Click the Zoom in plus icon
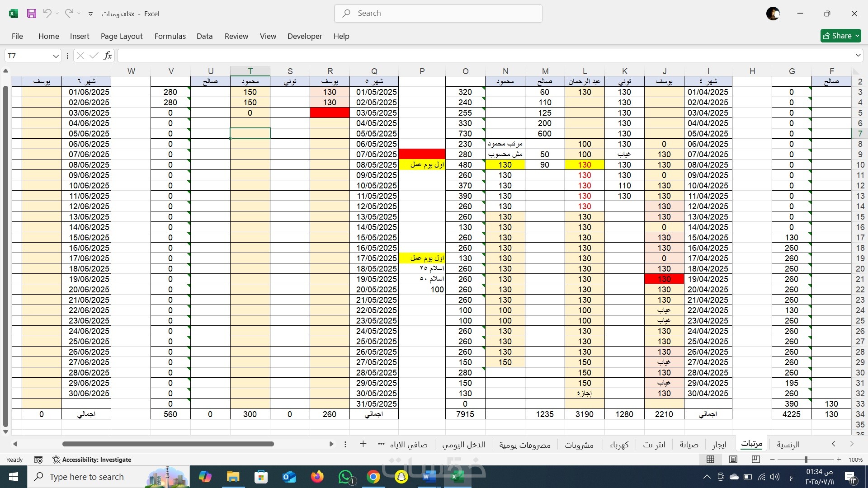 pos(839,460)
